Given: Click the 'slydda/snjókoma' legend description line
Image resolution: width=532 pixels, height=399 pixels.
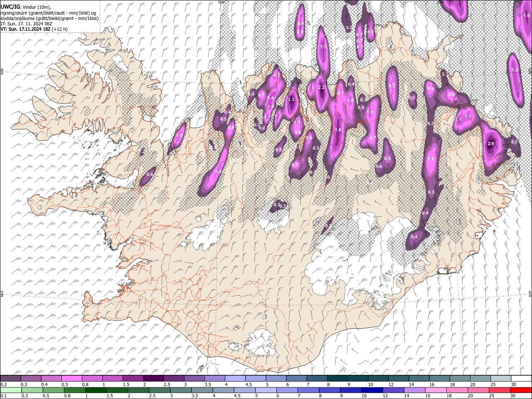Looking at the screenshot, I should tap(49, 18).
